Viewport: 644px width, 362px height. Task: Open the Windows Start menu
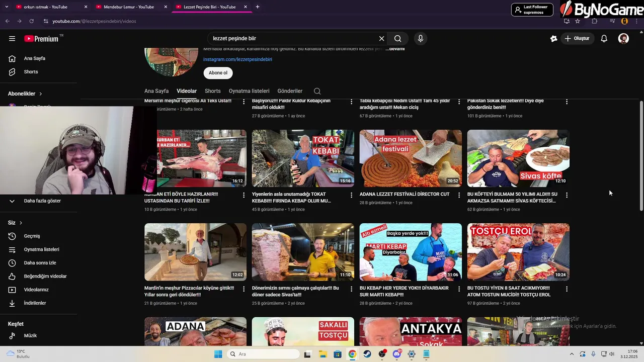[218, 354]
